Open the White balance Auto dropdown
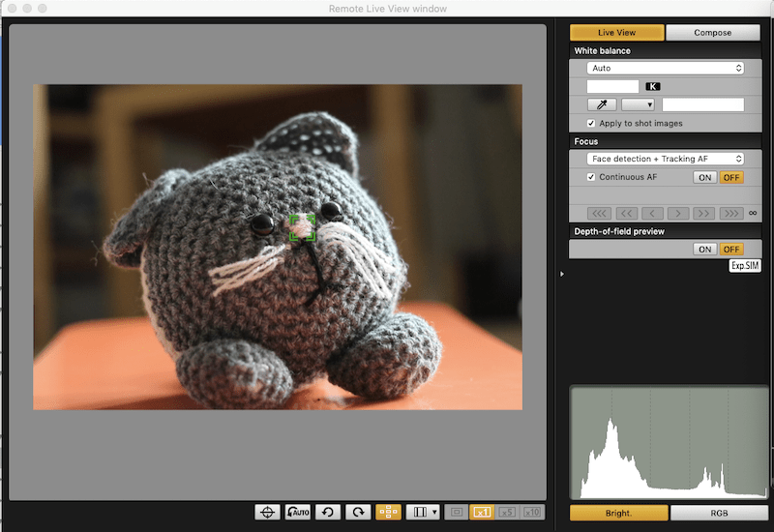Screen dimensions: 774x532 click(666, 68)
